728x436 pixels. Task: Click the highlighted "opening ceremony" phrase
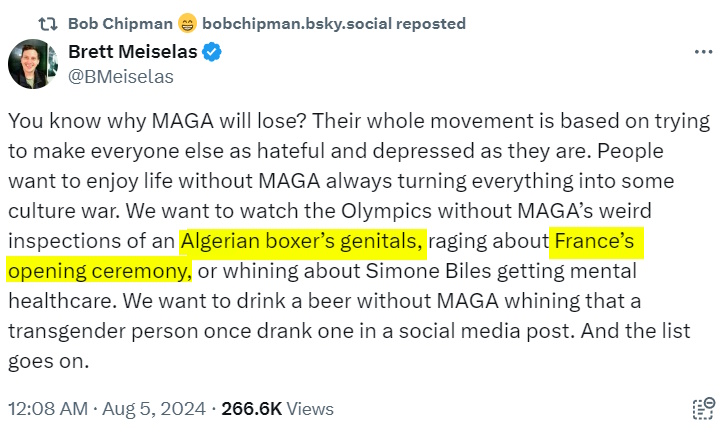click(98, 271)
